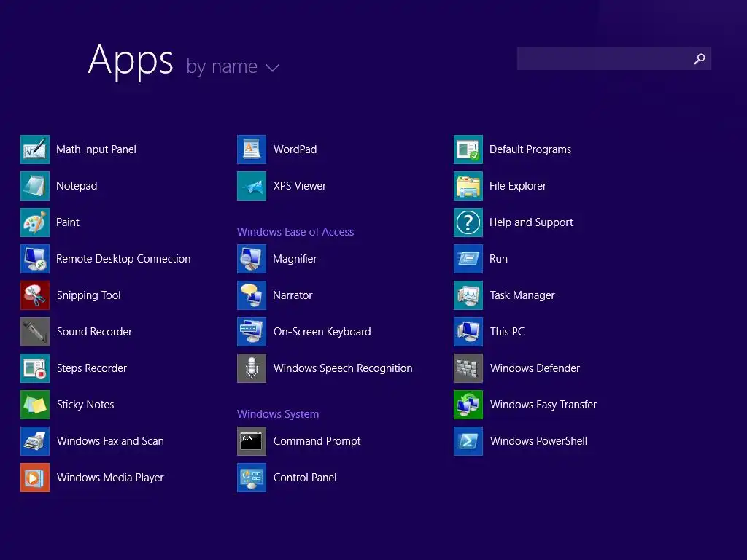Click the 'XPS Viewer' text

(x=300, y=186)
